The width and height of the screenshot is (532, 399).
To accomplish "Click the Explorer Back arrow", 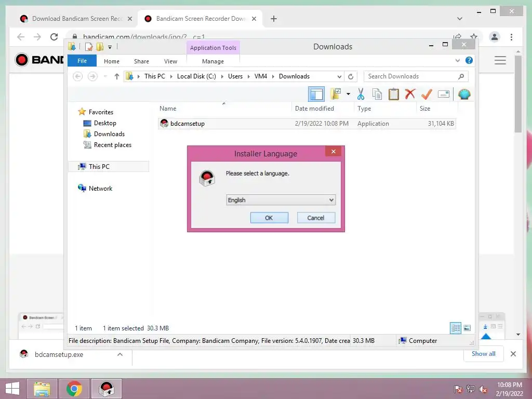I will pos(78,76).
